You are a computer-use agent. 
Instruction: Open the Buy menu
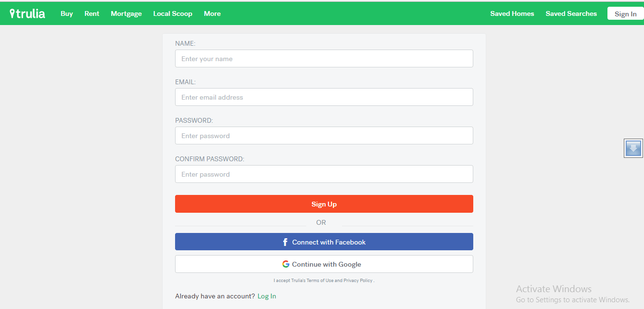coord(67,13)
